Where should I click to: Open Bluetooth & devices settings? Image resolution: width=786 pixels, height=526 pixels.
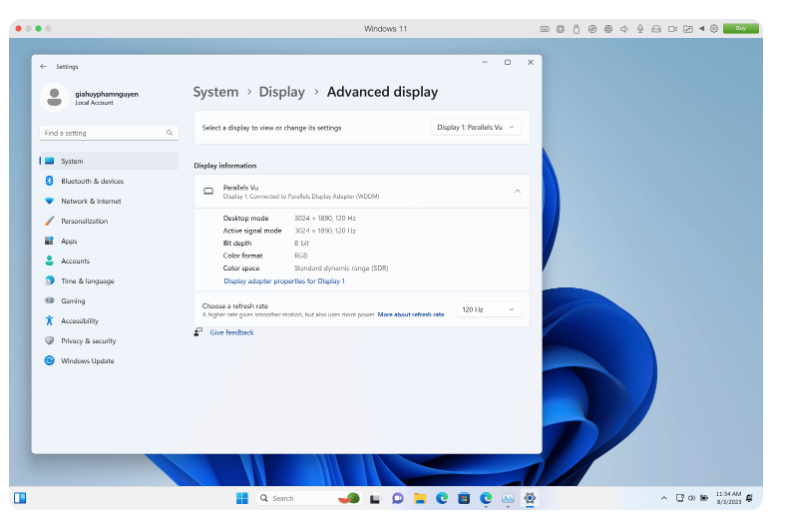tap(92, 181)
